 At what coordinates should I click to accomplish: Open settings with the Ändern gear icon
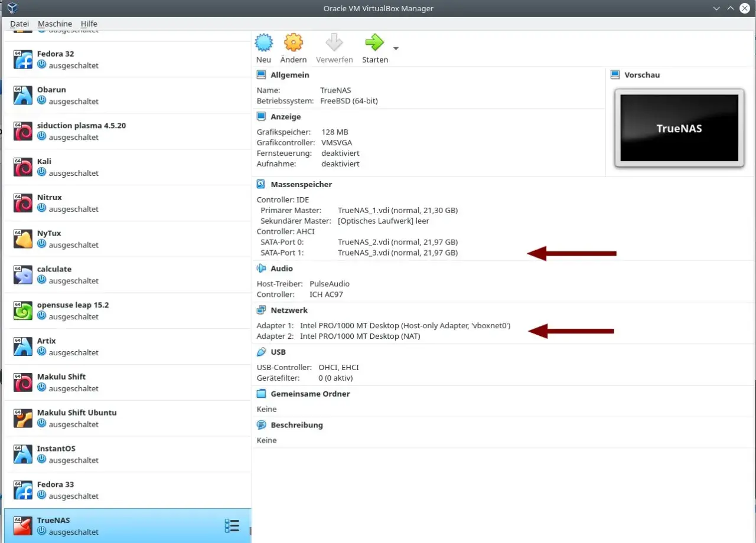coord(294,42)
